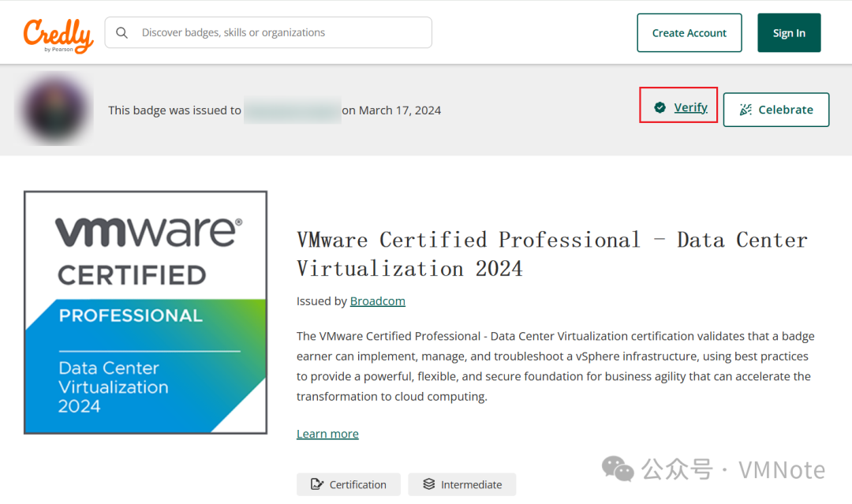Click the celebrate party popper icon
The image size is (852, 504).
point(745,110)
